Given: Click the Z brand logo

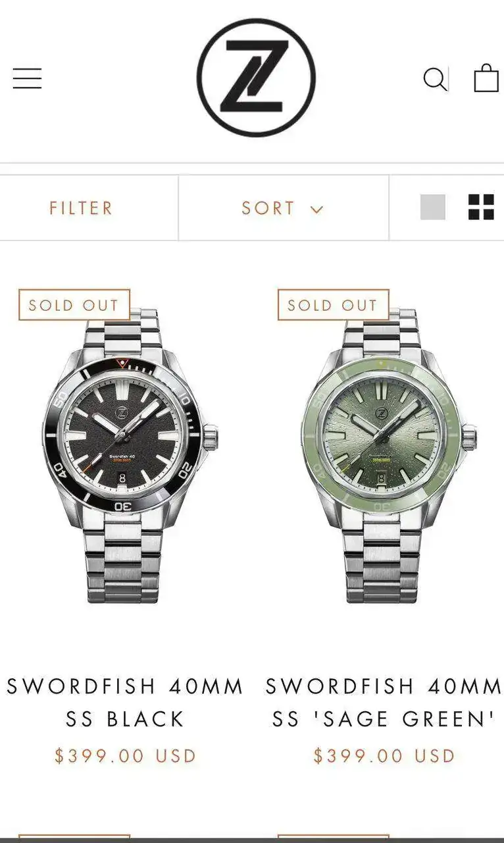Looking at the screenshot, I should 256,78.
